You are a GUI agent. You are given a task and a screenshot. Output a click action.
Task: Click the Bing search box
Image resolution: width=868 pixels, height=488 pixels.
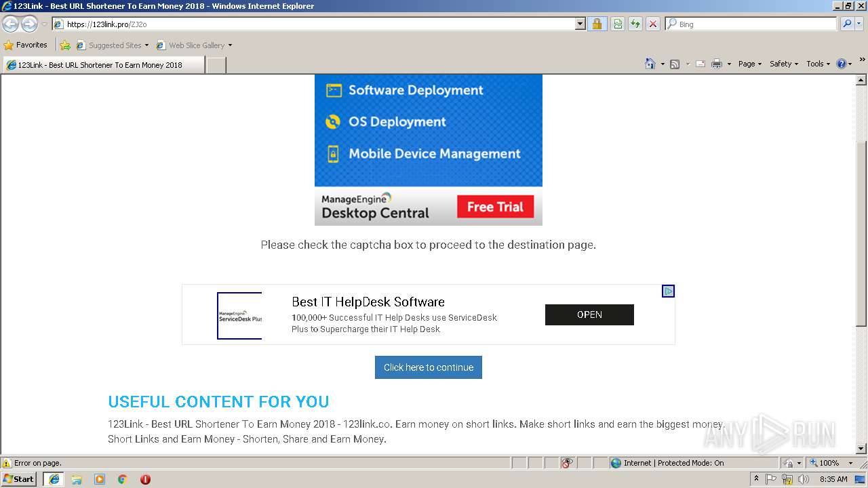(x=751, y=24)
